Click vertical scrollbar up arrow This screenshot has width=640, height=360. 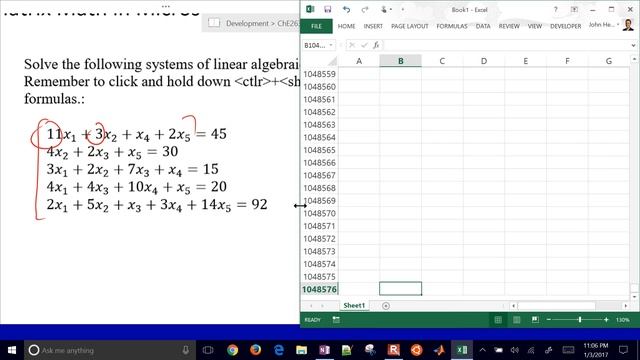pos(634,60)
